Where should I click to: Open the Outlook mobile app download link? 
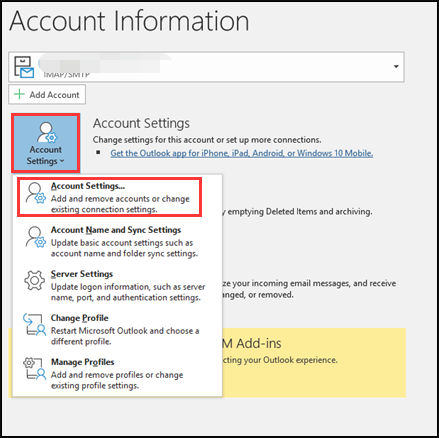[242, 153]
